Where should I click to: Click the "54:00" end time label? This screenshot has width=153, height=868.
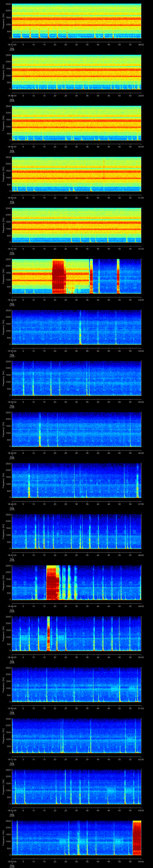(x=141, y=861)
